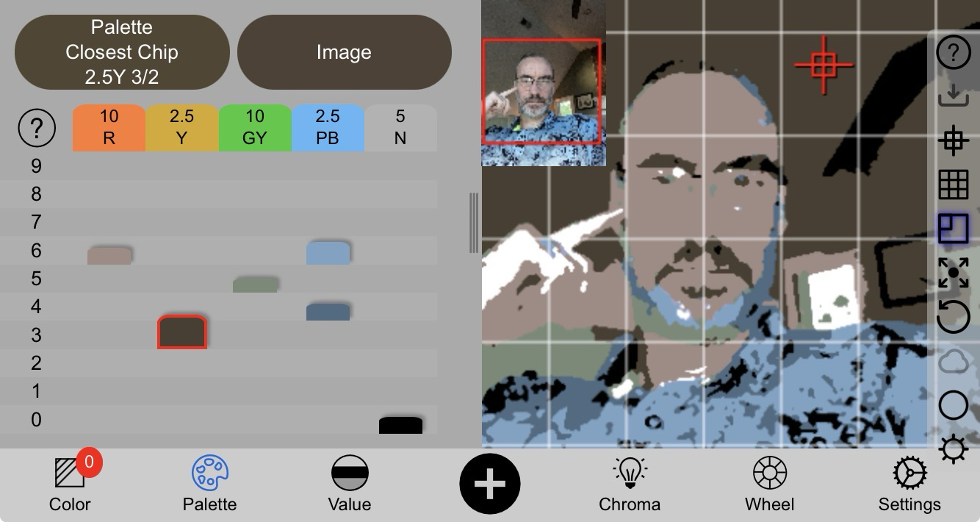980x522 pixels.
Task: Click the original photo thumbnail preview
Action: point(544,82)
